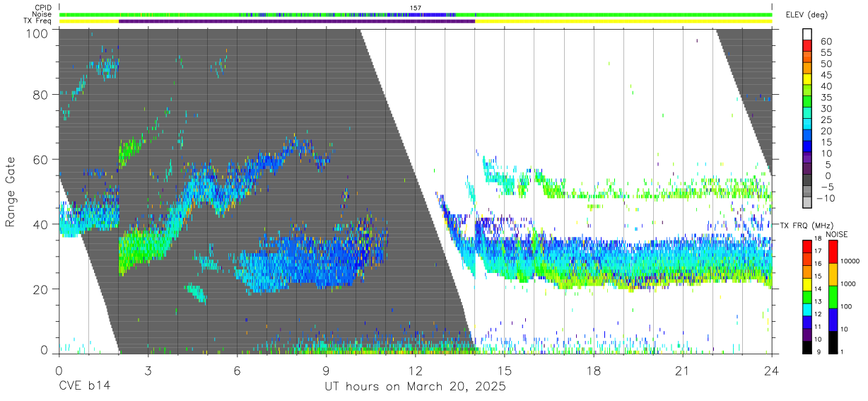This screenshot has height=401, width=868.
Task: Click the Range Gate axis title
Action: (11, 192)
